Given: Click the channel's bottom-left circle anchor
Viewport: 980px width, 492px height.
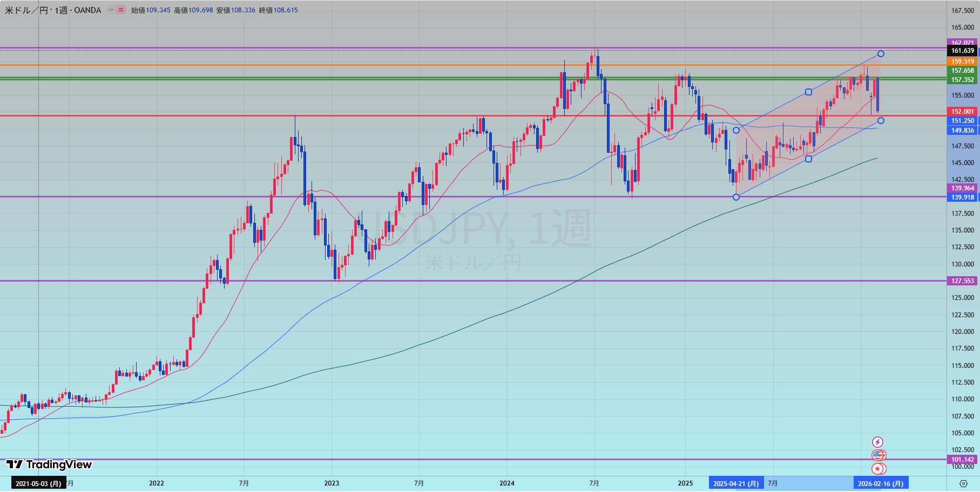Looking at the screenshot, I should coord(736,197).
